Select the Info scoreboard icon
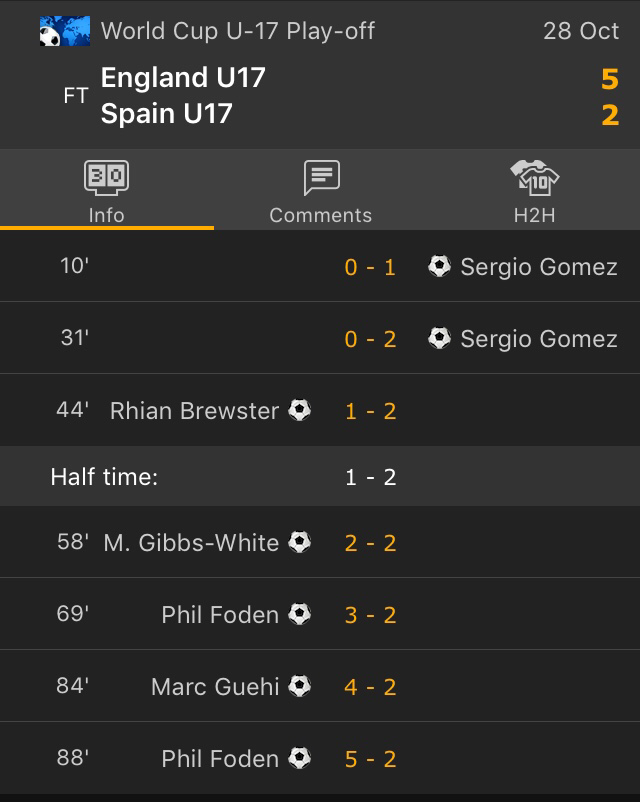Image resolution: width=640 pixels, height=802 pixels. 106,179
